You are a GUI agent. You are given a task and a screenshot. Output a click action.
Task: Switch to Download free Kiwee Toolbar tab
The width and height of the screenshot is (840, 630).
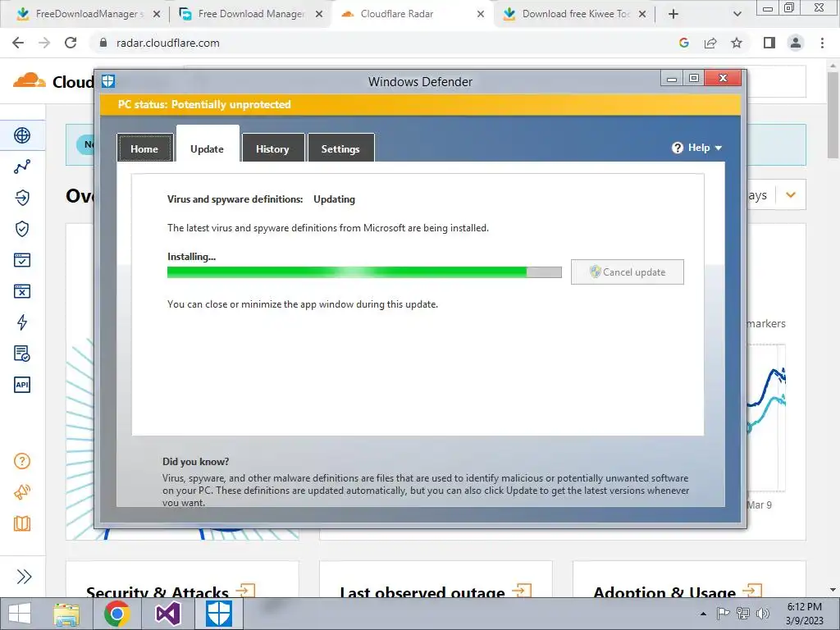click(576, 14)
